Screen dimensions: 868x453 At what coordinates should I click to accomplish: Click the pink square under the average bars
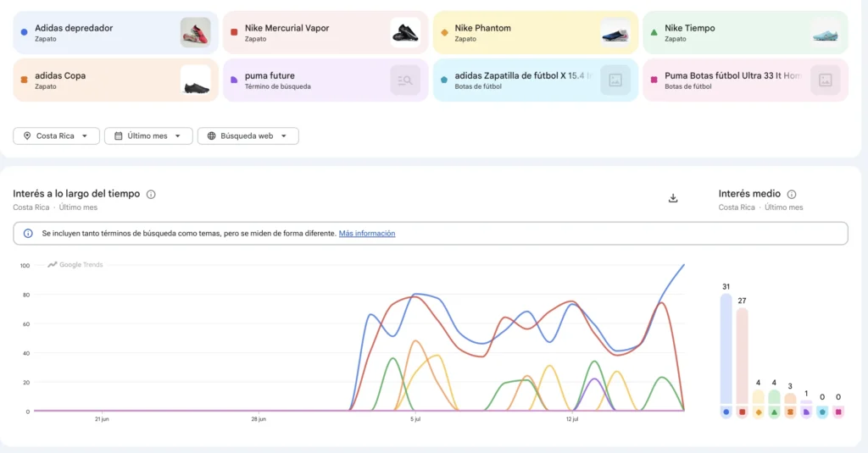click(x=838, y=412)
